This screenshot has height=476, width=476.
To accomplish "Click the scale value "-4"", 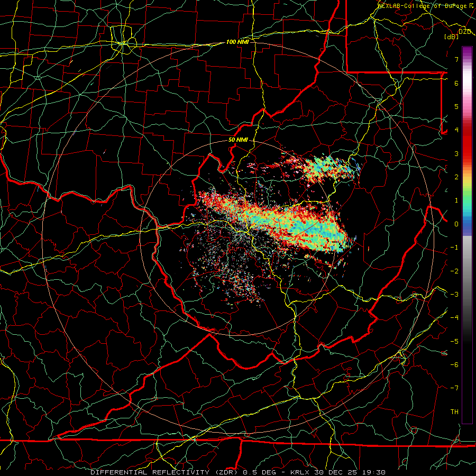I will coord(454,318).
